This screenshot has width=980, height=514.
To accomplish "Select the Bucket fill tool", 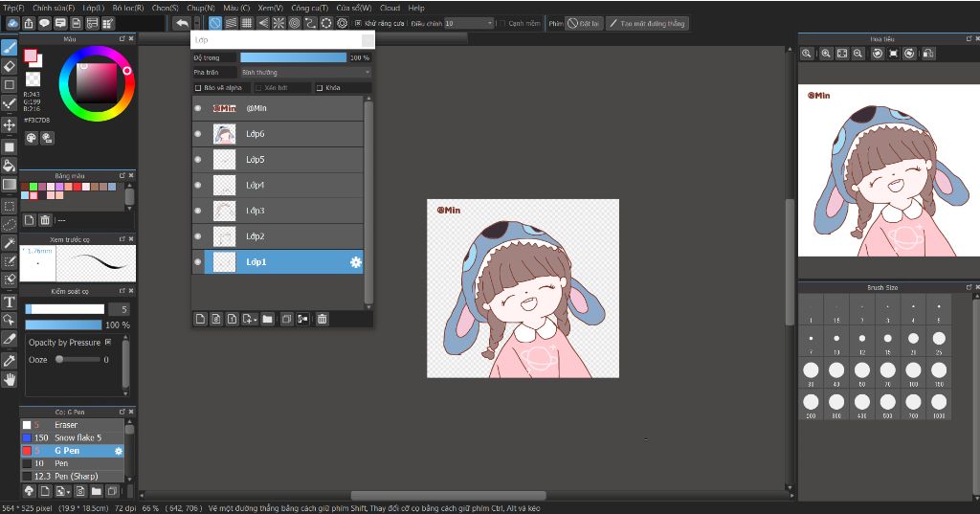I will (x=10, y=166).
